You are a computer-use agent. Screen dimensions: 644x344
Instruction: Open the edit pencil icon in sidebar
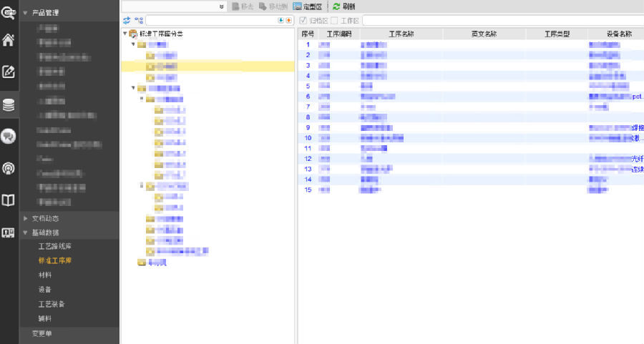9,72
